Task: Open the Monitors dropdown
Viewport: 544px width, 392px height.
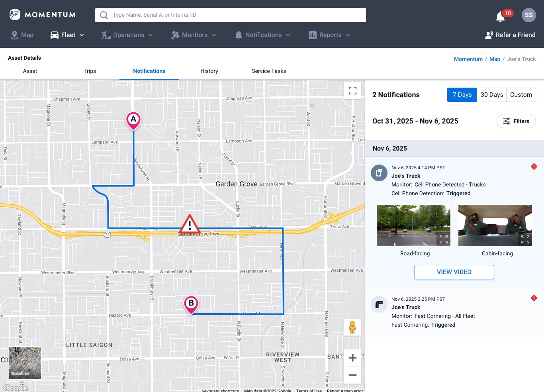Action: (194, 35)
